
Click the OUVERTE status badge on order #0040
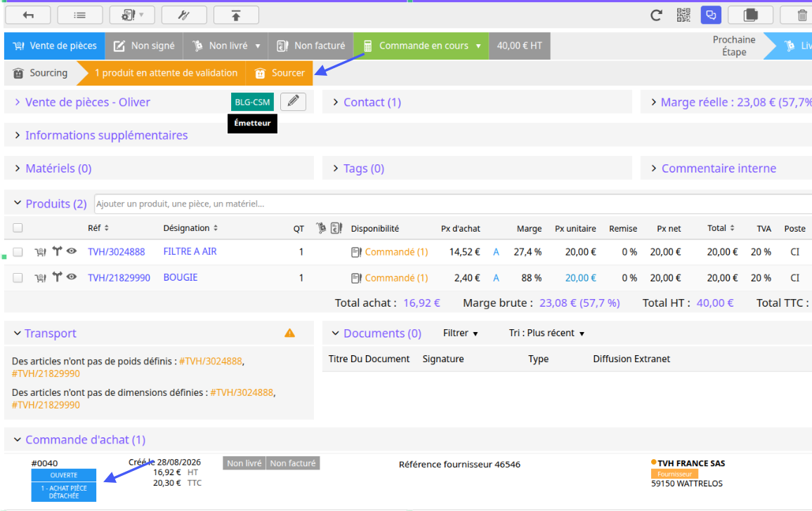point(64,475)
